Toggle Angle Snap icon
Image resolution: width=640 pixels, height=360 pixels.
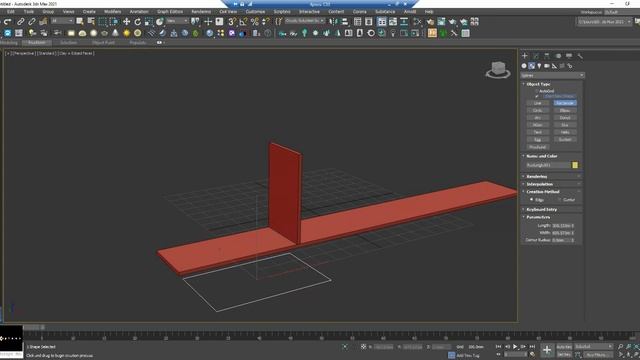click(243, 22)
